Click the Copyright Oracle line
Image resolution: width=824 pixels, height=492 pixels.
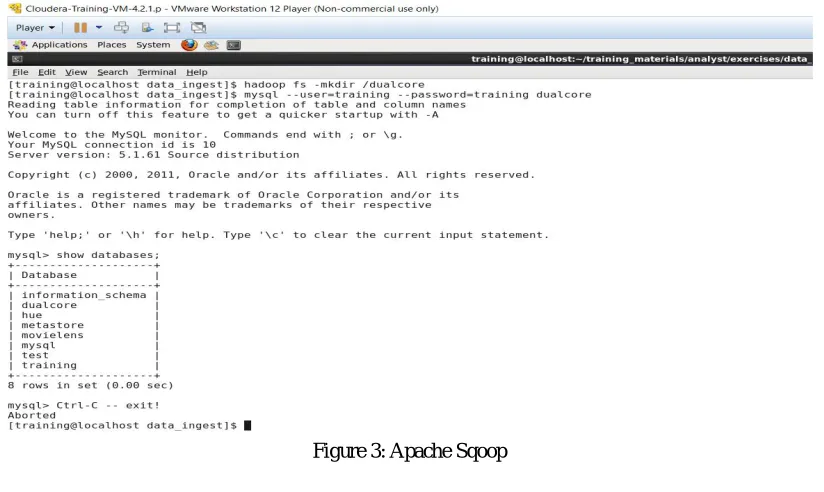point(271,175)
